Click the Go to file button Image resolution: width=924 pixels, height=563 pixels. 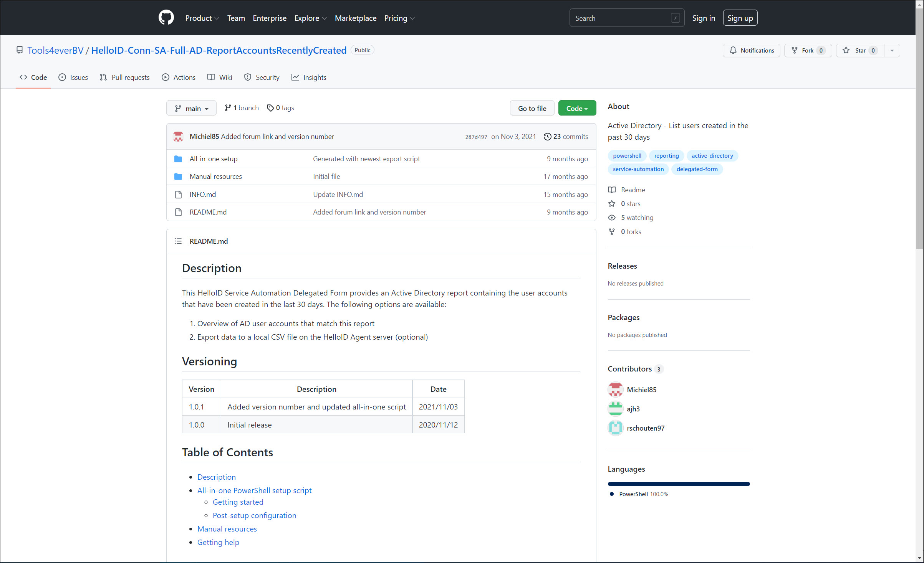532,108
